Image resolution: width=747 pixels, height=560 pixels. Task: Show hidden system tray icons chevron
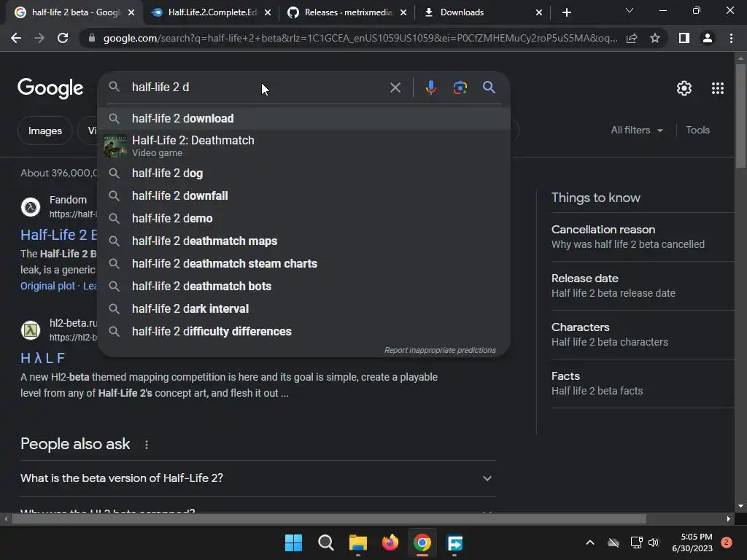tap(589, 542)
